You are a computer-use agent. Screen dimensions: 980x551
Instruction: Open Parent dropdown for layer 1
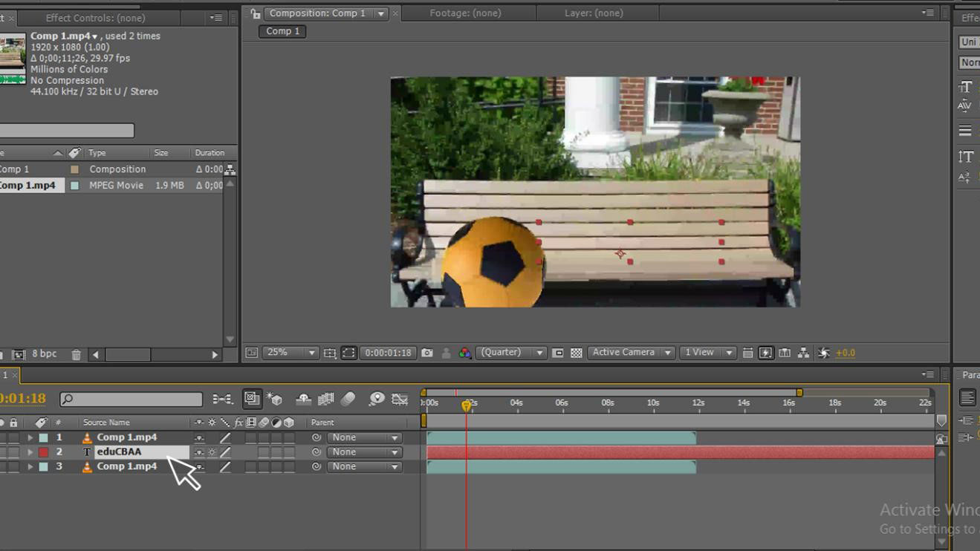point(365,438)
